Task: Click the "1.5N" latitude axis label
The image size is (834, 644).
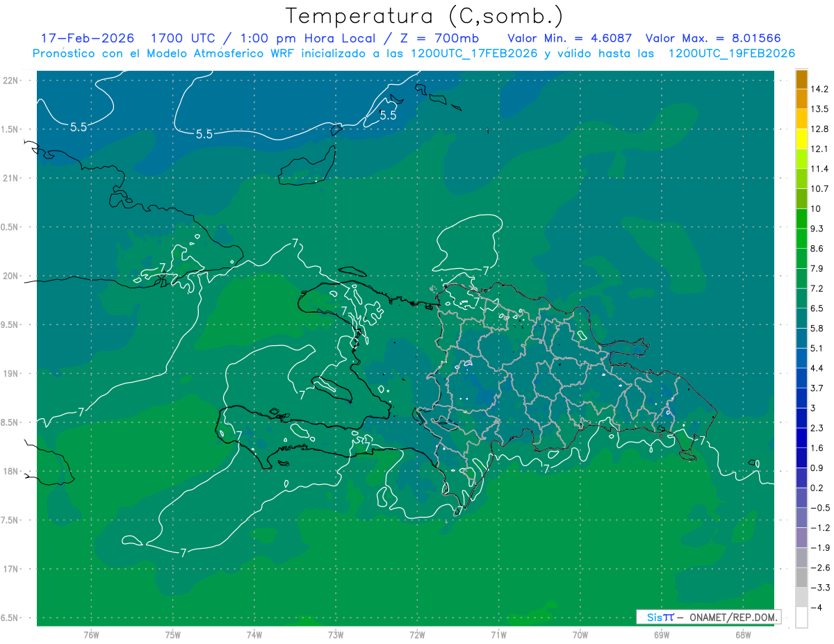Action: (10, 129)
